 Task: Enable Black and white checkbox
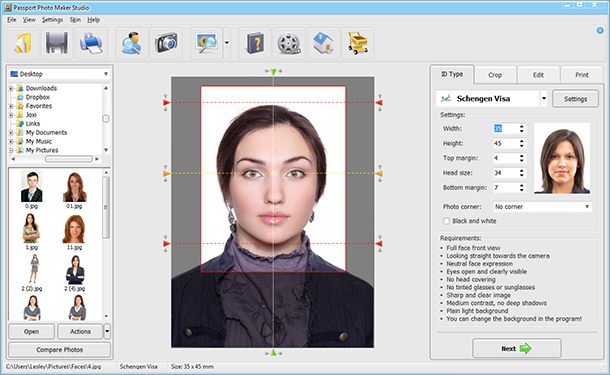click(x=446, y=221)
